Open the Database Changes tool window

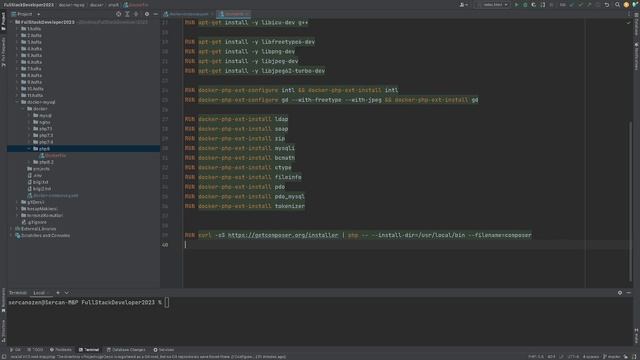tap(126, 350)
